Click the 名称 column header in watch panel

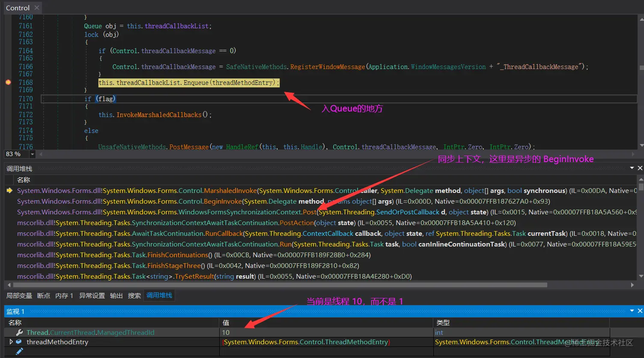[x=15, y=322]
